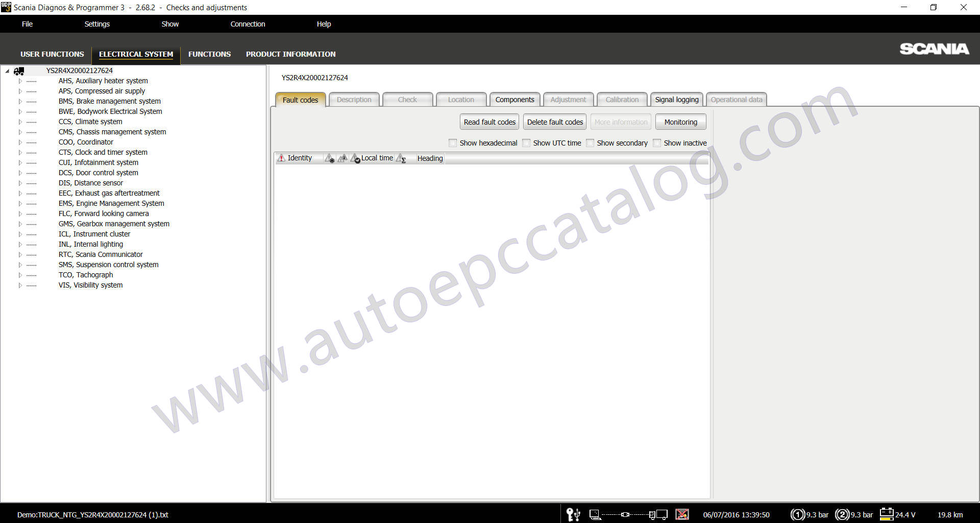Click the crossed-out red status bar icon
This screenshot has width=980, height=523.
682,514
